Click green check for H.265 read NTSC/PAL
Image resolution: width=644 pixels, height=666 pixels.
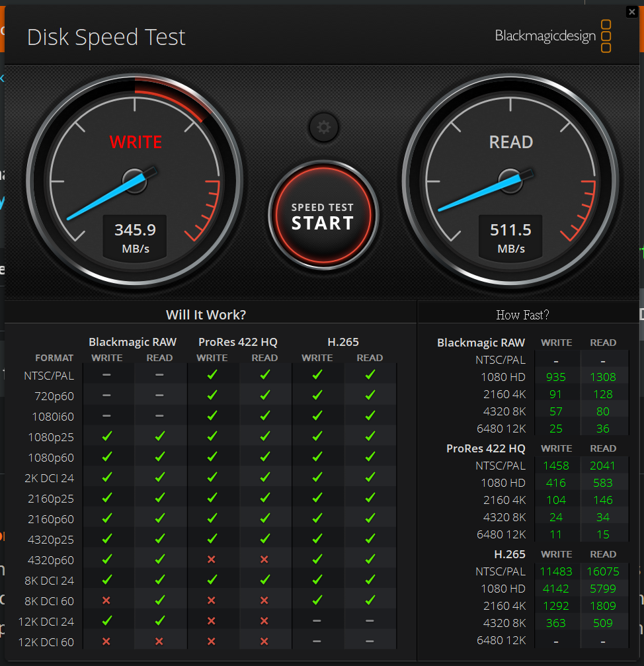click(370, 375)
